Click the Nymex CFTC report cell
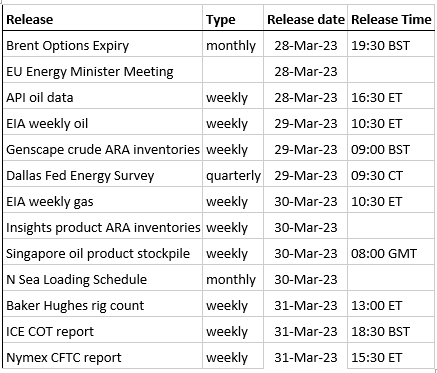 [103, 357]
